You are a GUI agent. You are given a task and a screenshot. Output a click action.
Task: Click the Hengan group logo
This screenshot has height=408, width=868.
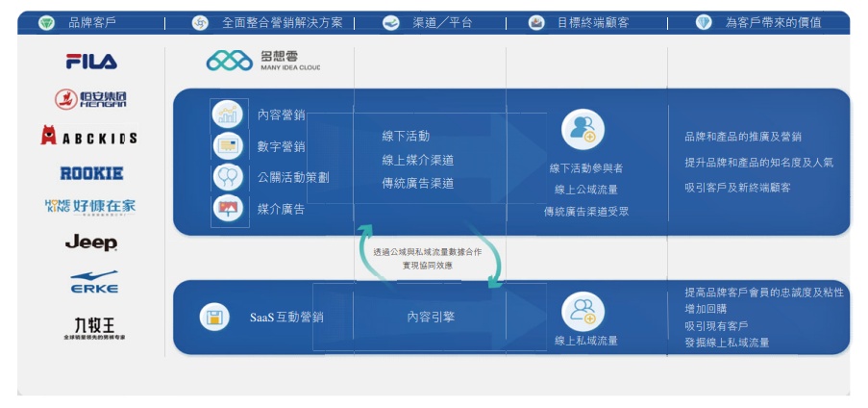click(x=90, y=99)
